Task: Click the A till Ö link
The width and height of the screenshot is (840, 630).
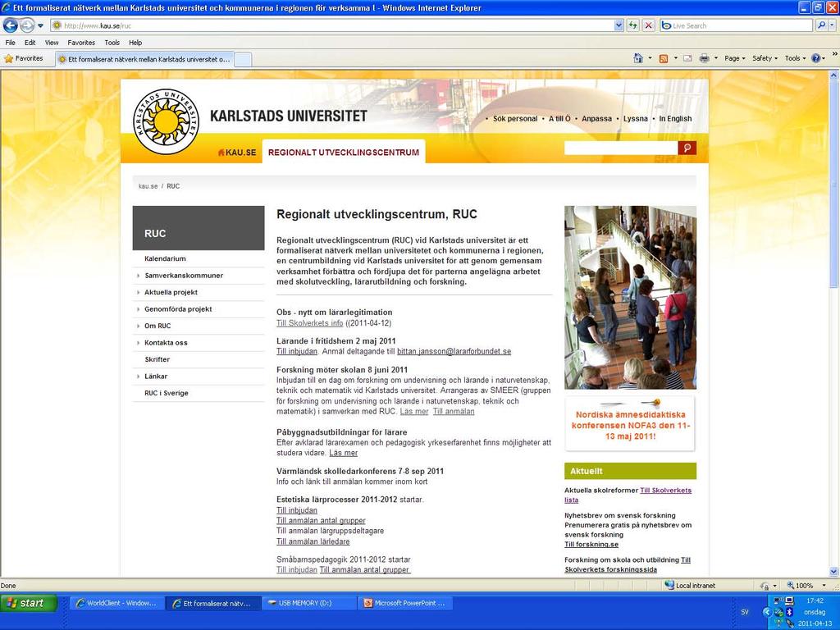Action: [x=559, y=118]
